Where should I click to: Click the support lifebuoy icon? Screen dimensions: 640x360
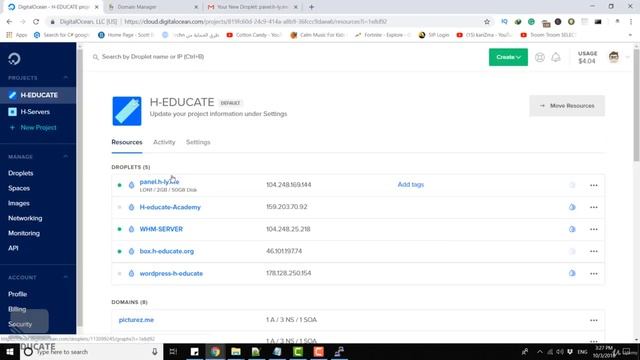pyautogui.click(x=540, y=58)
